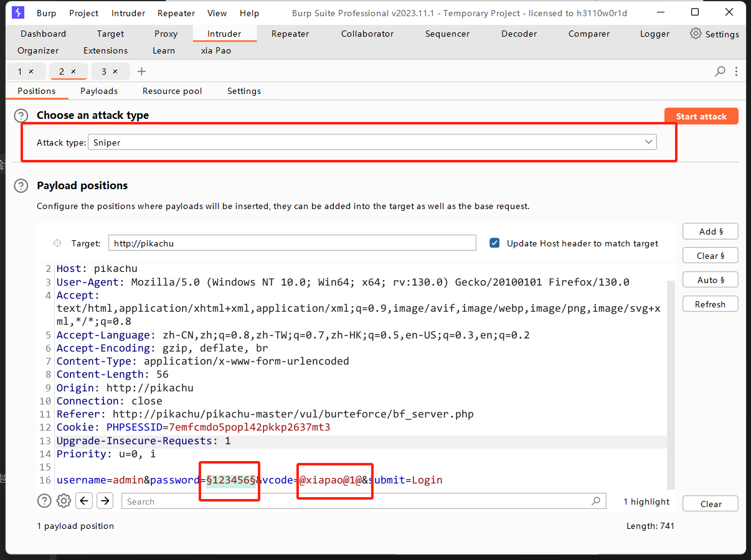
Task: Click the Clear button beside the search bar
Action: 711,504
